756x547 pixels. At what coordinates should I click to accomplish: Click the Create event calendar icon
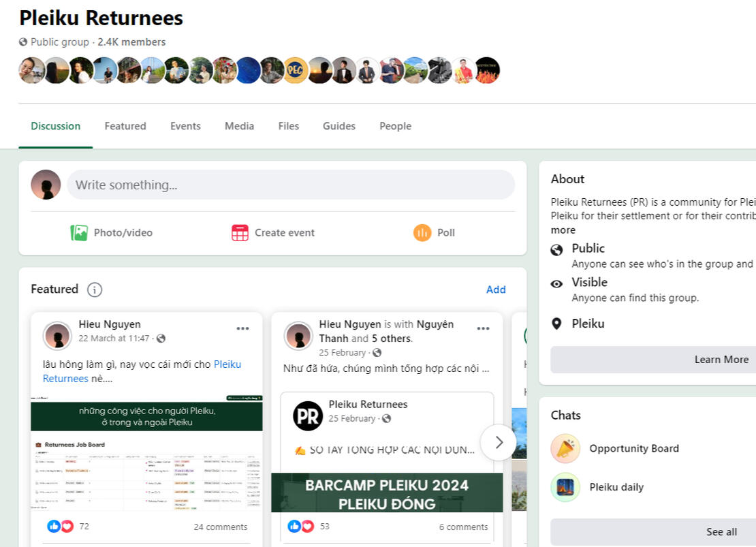tap(240, 233)
